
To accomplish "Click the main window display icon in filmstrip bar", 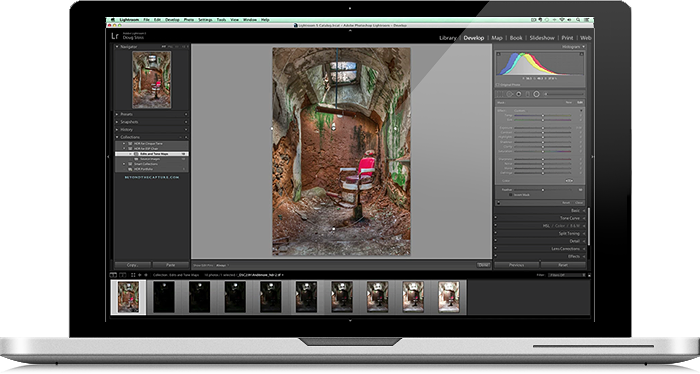I will click(x=113, y=275).
